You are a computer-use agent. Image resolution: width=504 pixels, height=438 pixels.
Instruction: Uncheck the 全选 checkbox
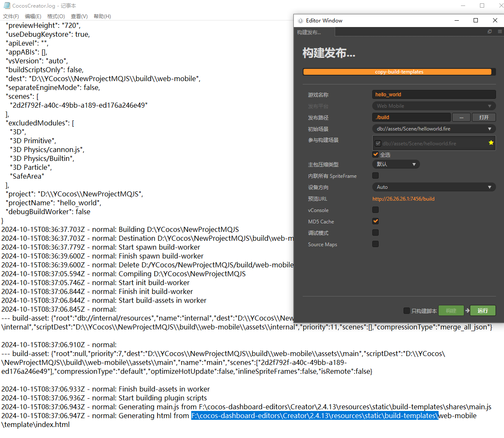(375, 154)
